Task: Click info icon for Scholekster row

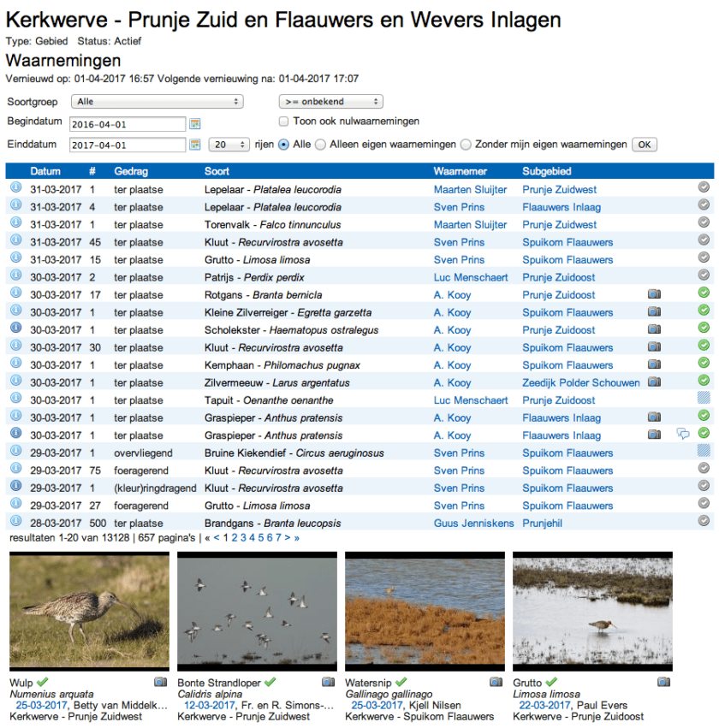Action: [15, 328]
